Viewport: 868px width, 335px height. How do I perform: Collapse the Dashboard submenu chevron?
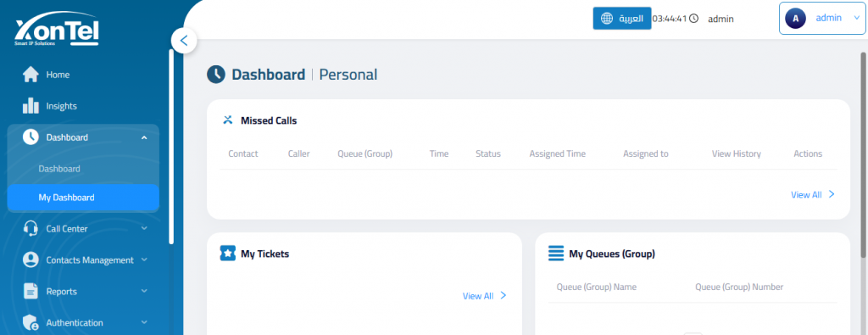144,137
